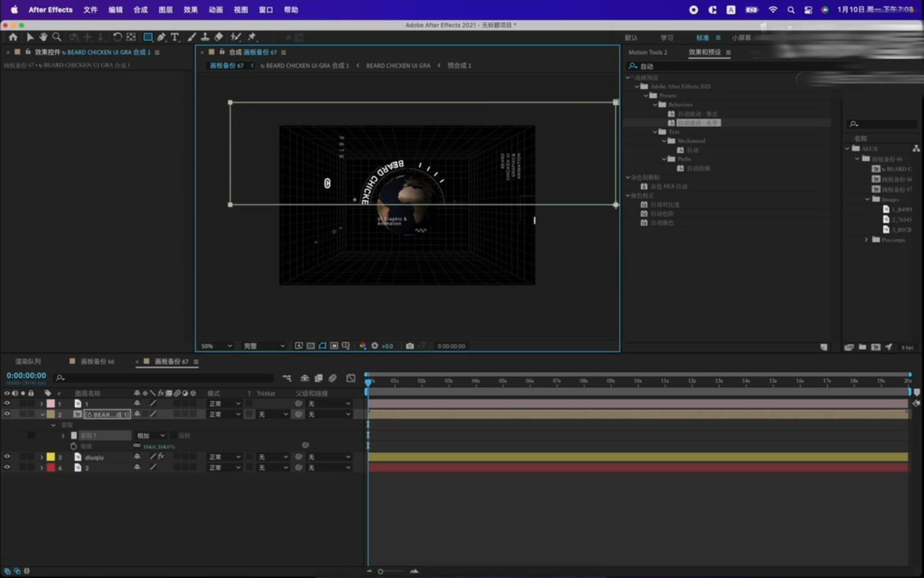Viewport: 924px width, 578px height.
Task: Open the viewer magnification 50% dropdown
Action: [216, 346]
